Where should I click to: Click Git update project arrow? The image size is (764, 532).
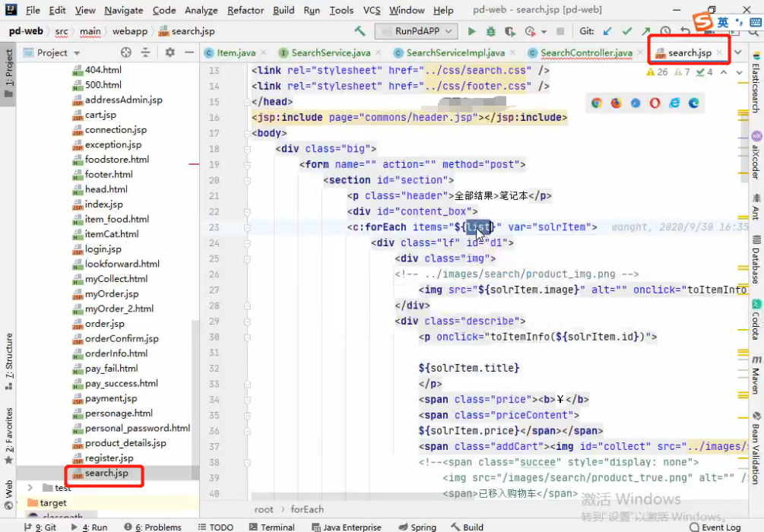pyautogui.click(x=607, y=31)
